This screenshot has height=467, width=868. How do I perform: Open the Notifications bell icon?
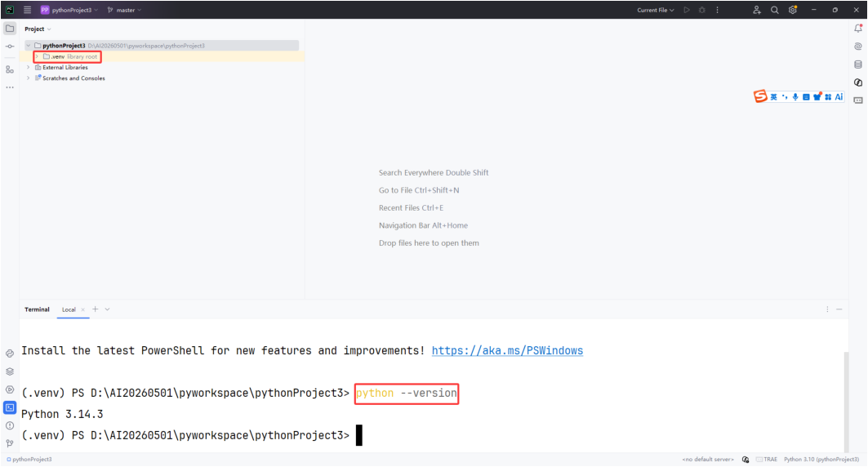click(858, 29)
